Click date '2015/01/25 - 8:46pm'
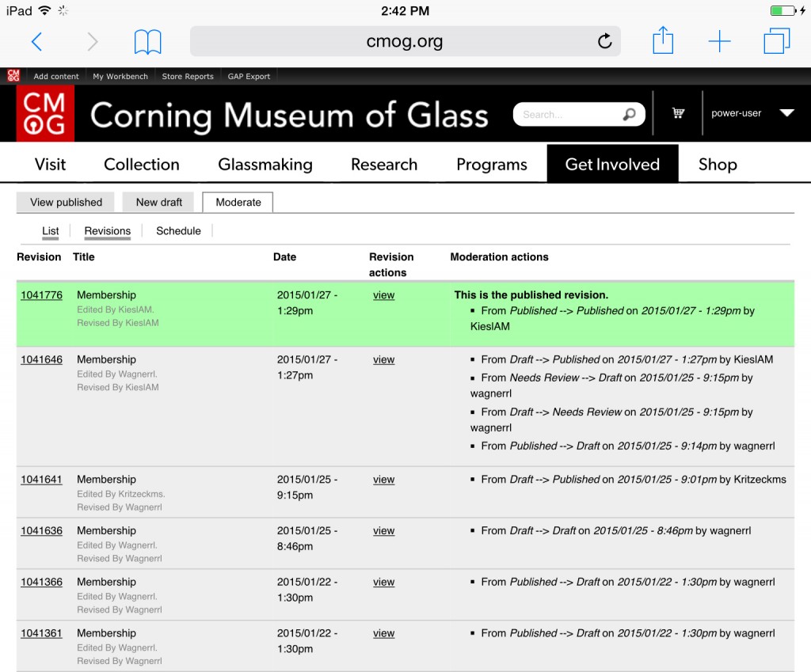 click(307, 539)
